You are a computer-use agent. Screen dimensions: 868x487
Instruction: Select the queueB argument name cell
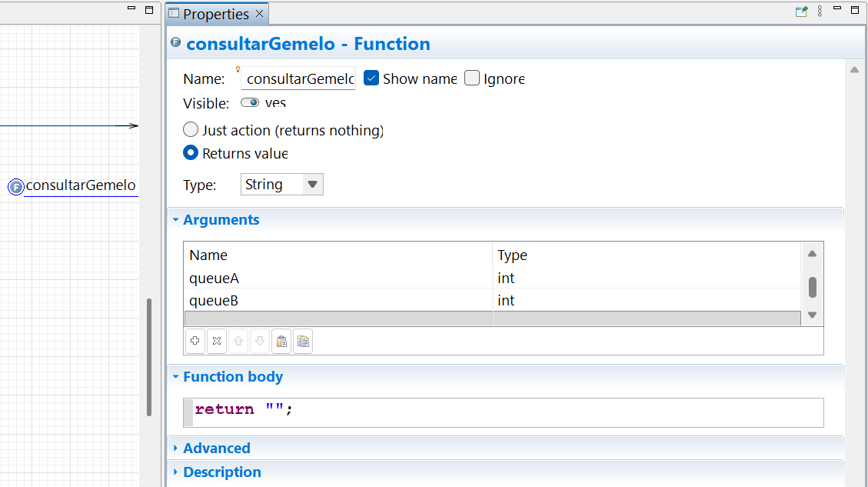click(338, 300)
